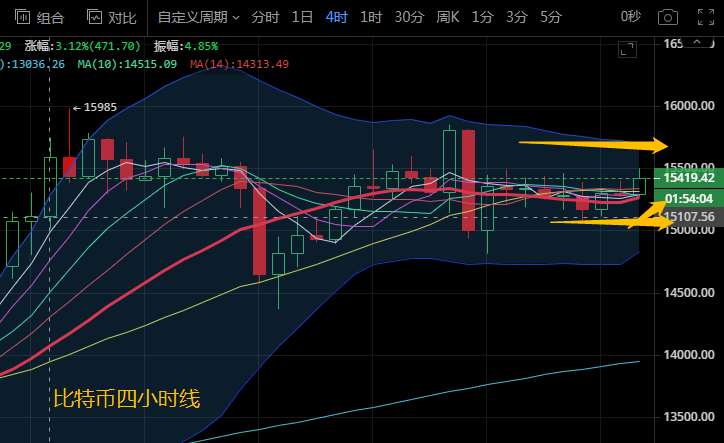This screenshot has width=724, height=443.
Task: Select the 4时 period tab
Action: 337,18
